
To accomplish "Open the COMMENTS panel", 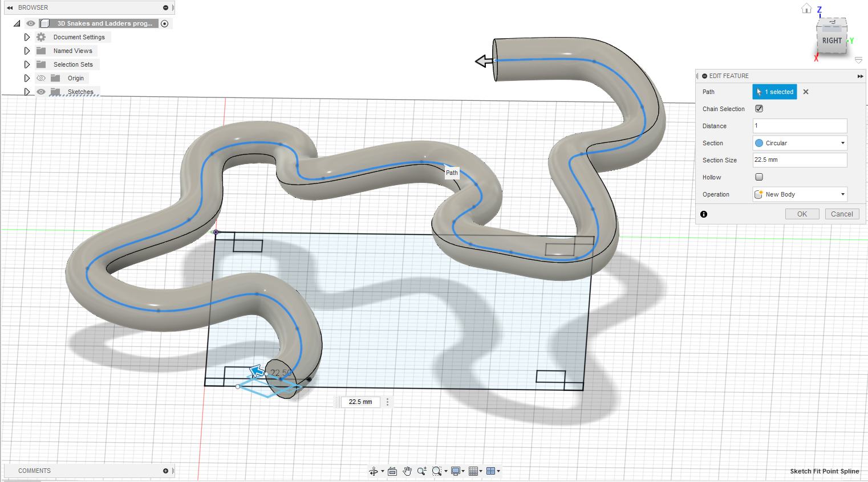I will point(34,470).
